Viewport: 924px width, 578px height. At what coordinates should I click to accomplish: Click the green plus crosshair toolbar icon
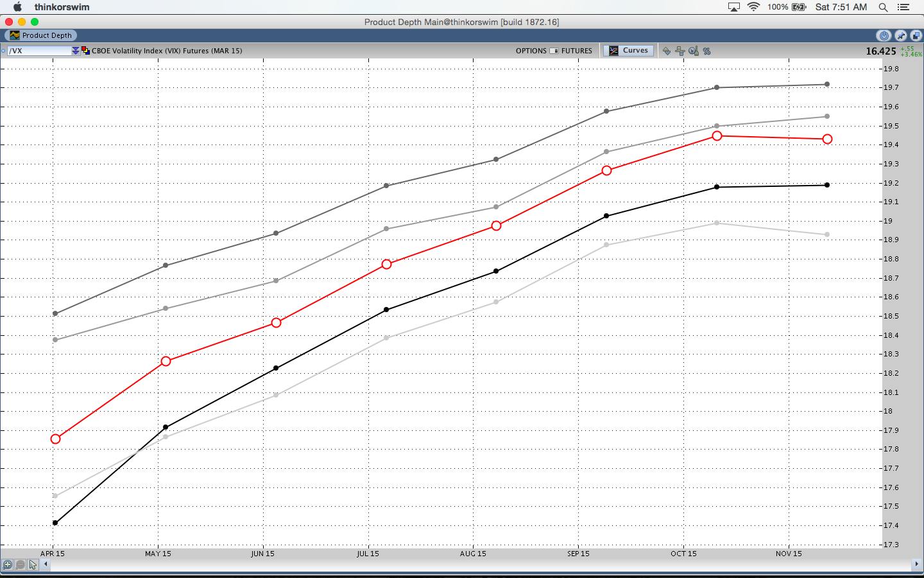[x=680, y=51]
